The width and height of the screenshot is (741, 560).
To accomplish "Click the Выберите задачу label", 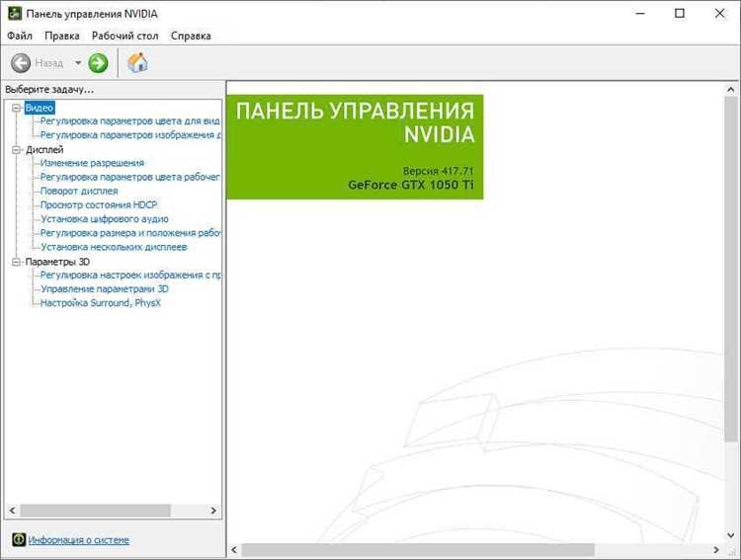I will [x=49, y=89].
